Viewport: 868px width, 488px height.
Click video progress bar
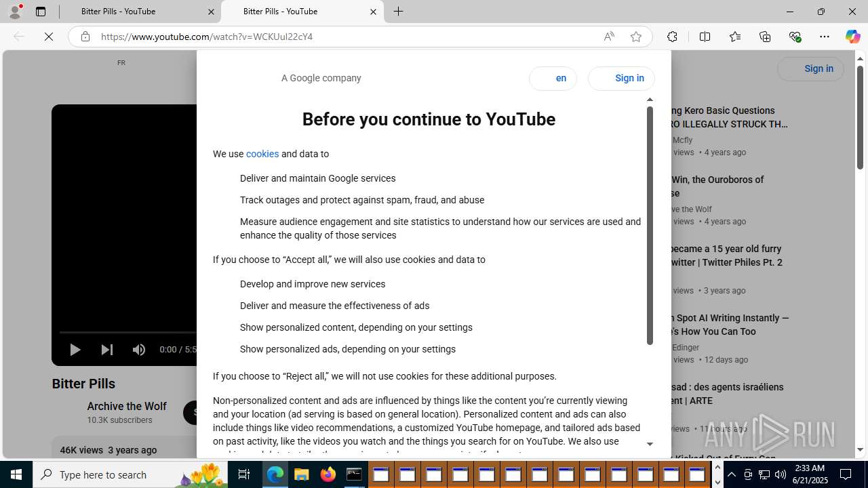click(127, 332)
